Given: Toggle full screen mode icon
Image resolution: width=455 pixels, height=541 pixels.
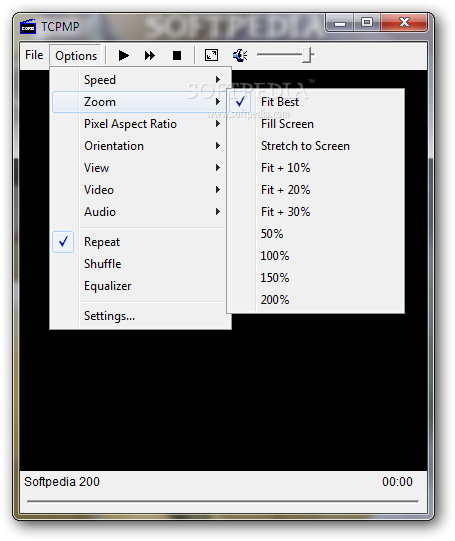Looking at the screenshot, I should [211, 55].
